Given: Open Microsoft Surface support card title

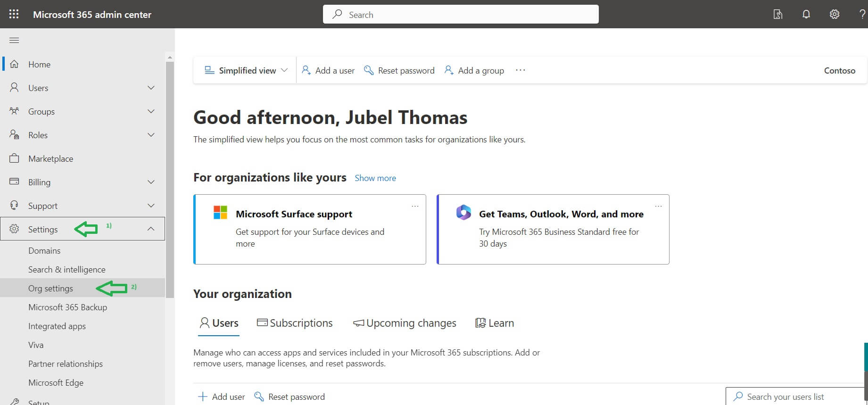Looking at the screenshot, I should (x=294, y=214).
